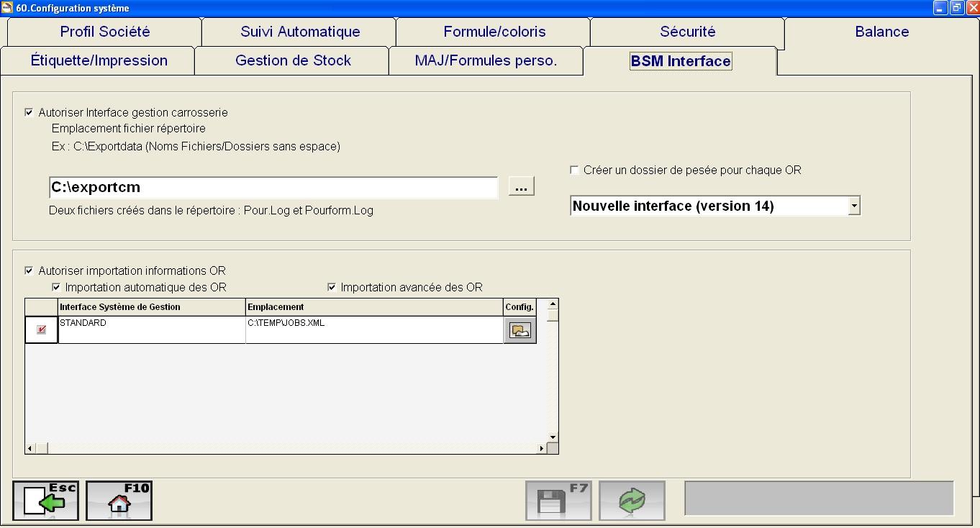980x528 pixels.
Task: Click table horizontal scrollbar left arrow
Action: 30,448
